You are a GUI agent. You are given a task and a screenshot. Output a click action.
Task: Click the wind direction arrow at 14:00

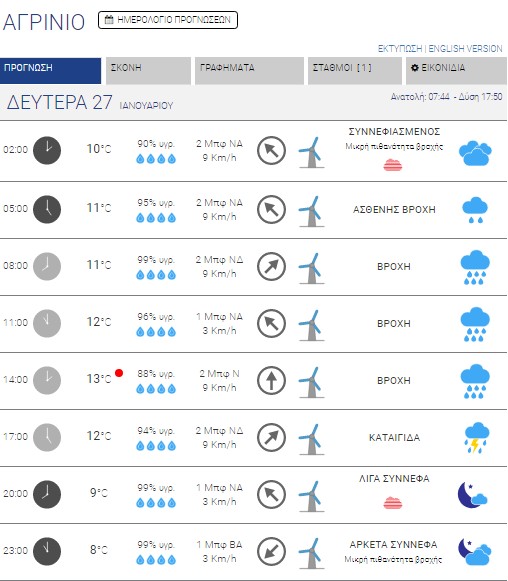tap(271, 380)
